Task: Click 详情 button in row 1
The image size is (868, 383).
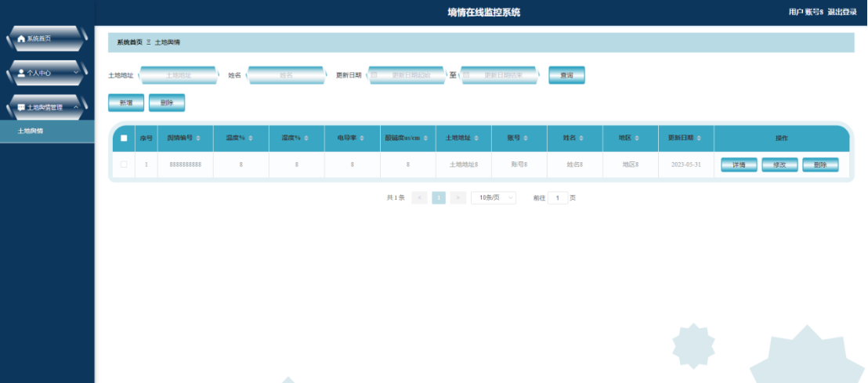Action: [x=739, y=165]
